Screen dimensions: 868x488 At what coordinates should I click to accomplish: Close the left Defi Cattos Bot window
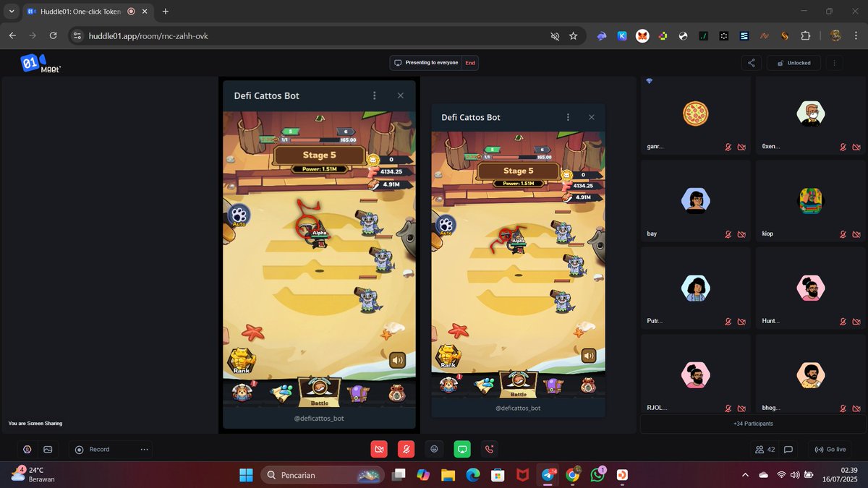click(x=401, y=95)
